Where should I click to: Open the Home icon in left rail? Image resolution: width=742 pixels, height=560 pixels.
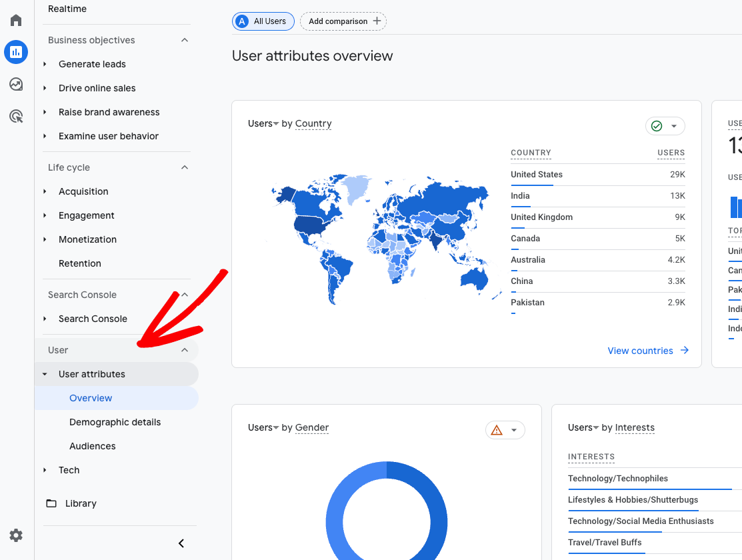[15, 19]
